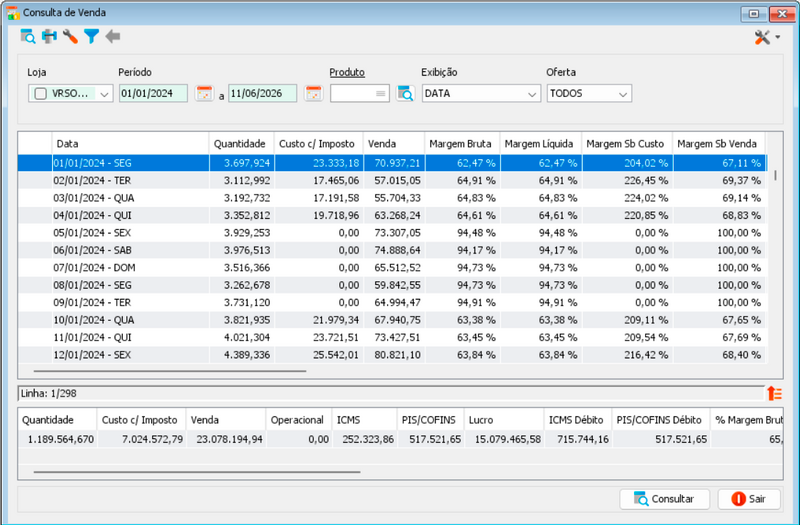This screenshot has width=800, height=525.
Task: Select row 08/01/2024 - SEG
Action: coord(392,285)
